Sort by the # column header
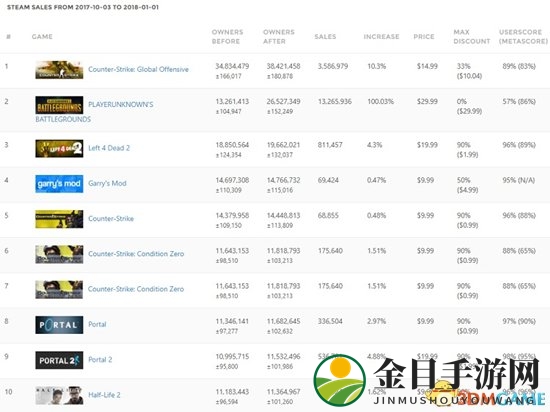The height and width of the screenshot is (412, 550). (8, 36)
